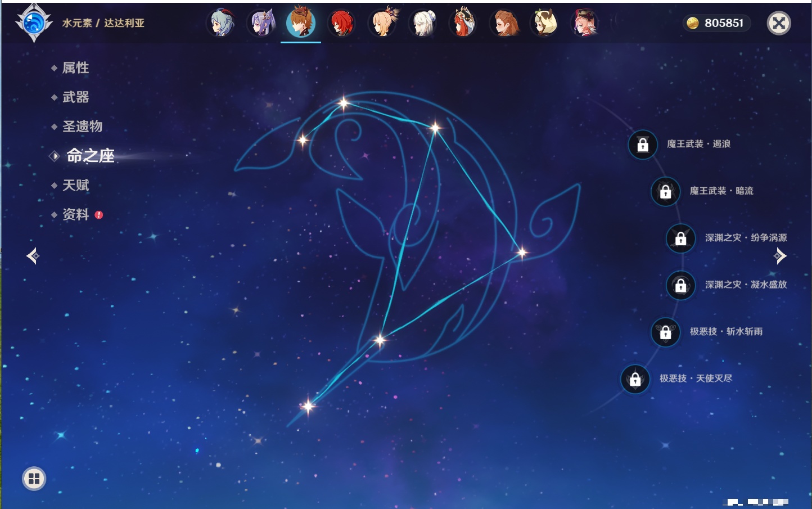Select the lock icon for 极恶技·天使灭尽
The width and height of the screenshot is (812, 509).
tap(635, 379)
